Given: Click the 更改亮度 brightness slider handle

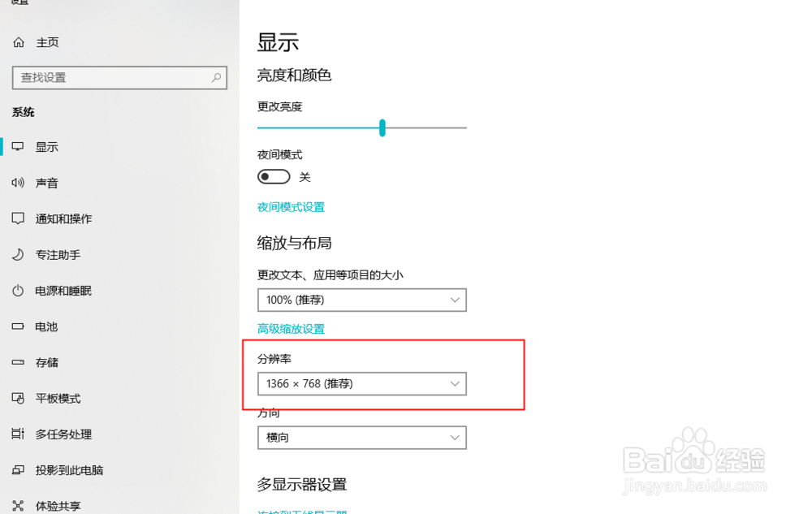Looking at the screenshot, I should (x=382, y=127).
